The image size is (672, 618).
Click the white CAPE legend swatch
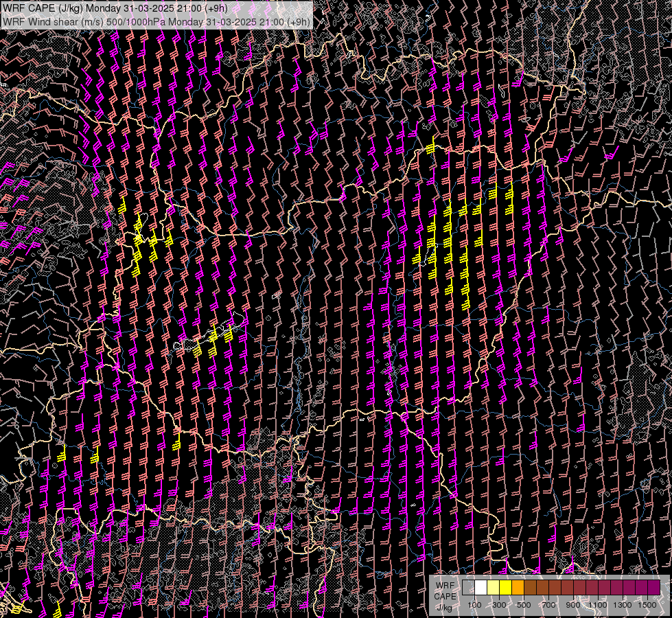coord(481,587)
